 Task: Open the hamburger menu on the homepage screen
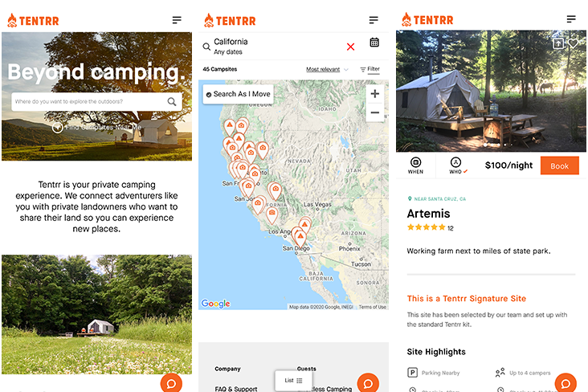coord(177,20)
